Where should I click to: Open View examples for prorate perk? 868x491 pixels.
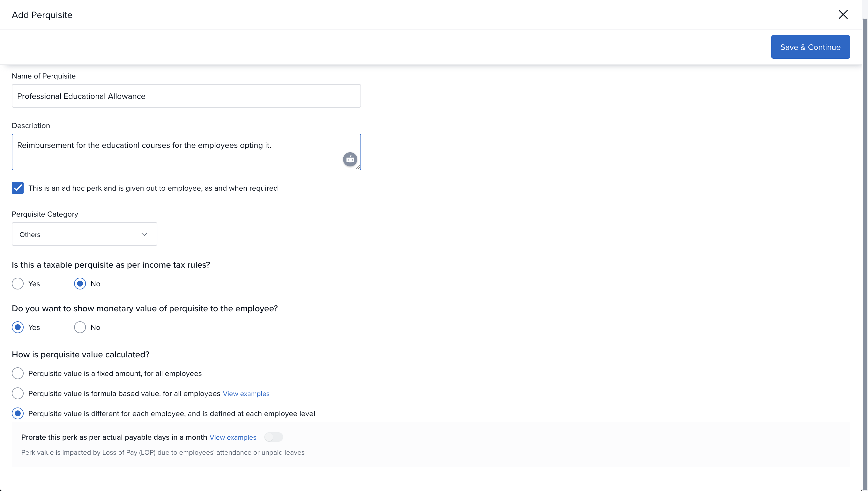[233, 437]
